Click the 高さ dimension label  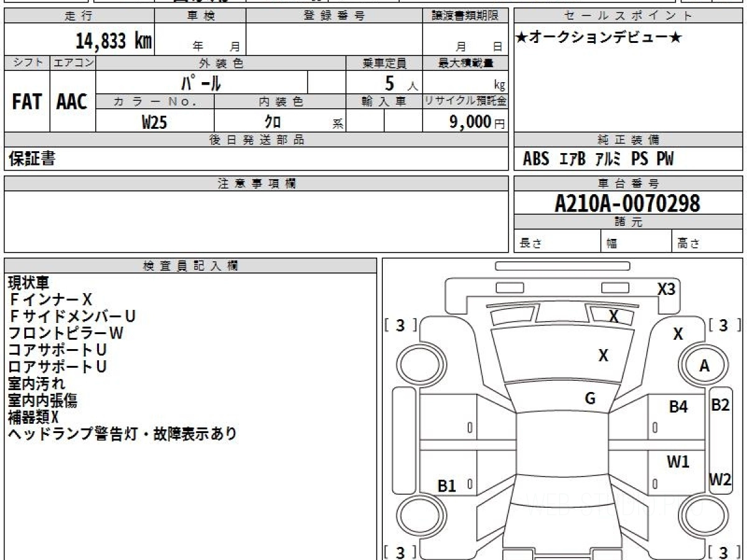688,244
